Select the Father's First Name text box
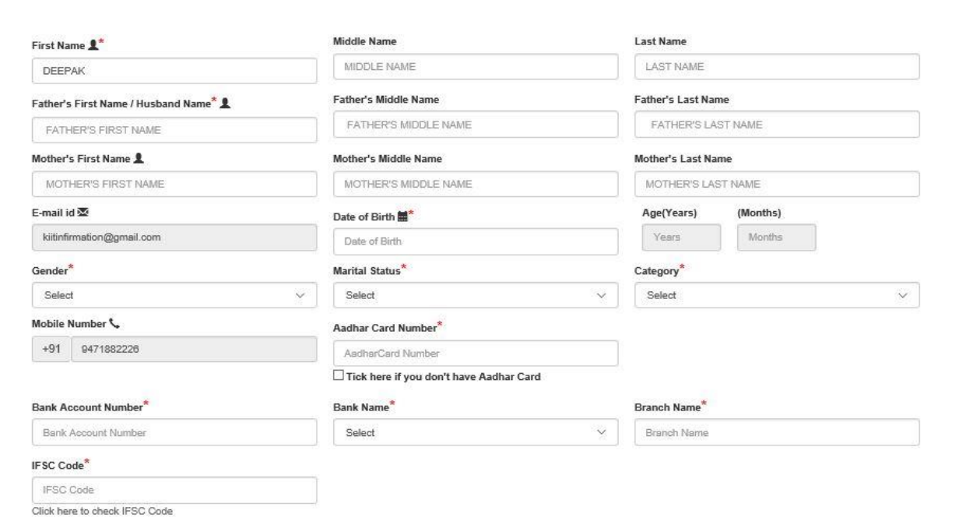The height and width of the screenshot is (521, 980). [x=174, y=130]
